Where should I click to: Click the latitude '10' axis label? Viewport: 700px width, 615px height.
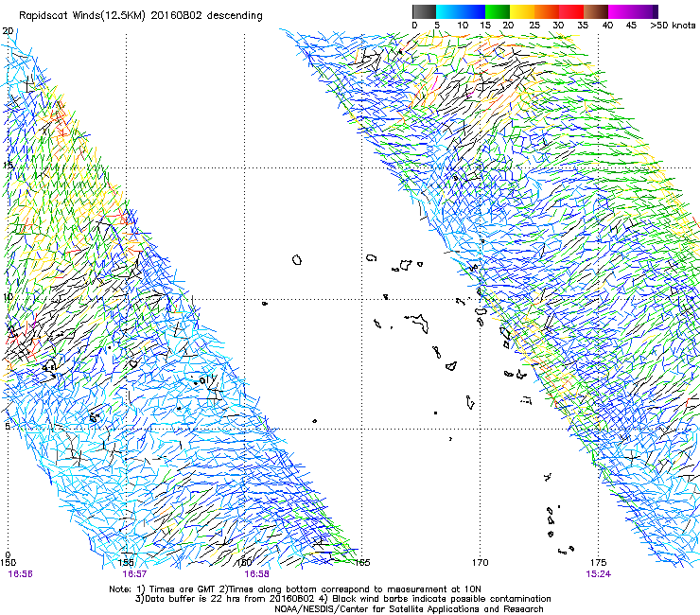8,296
